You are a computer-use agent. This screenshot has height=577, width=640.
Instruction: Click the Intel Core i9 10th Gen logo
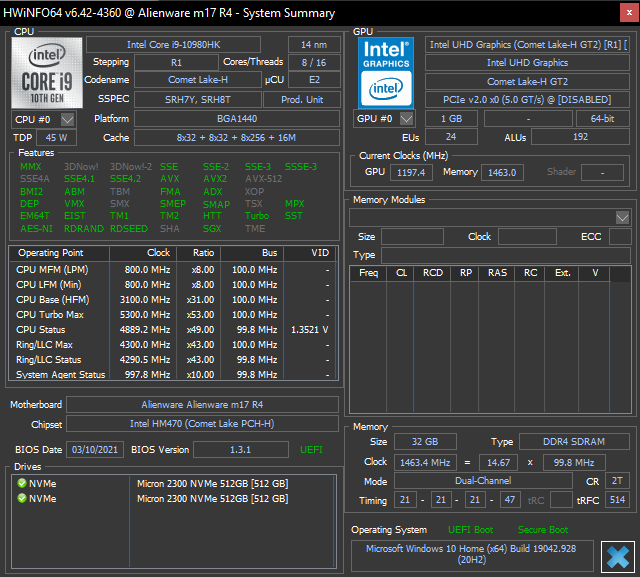point(47,72)
